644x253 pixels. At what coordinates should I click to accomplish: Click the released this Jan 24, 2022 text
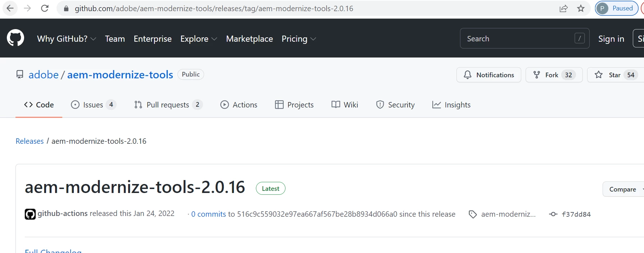point(132,213)
